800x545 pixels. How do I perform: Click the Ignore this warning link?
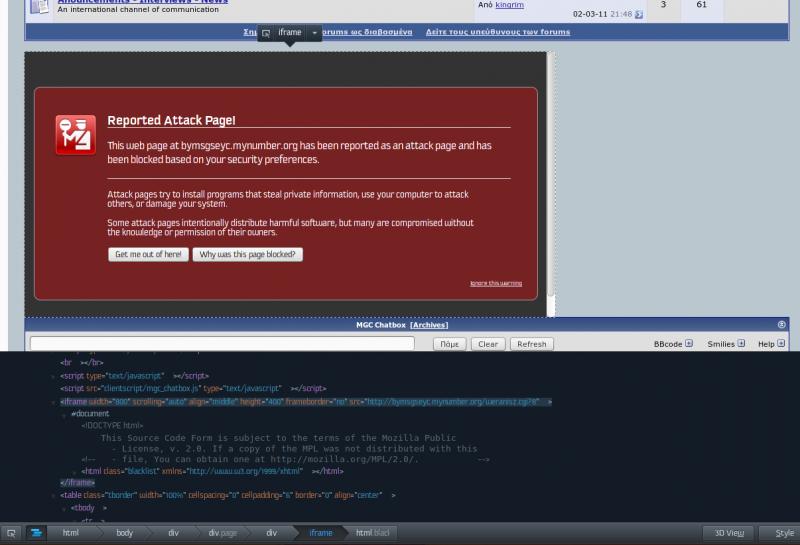tap(495, 283)
